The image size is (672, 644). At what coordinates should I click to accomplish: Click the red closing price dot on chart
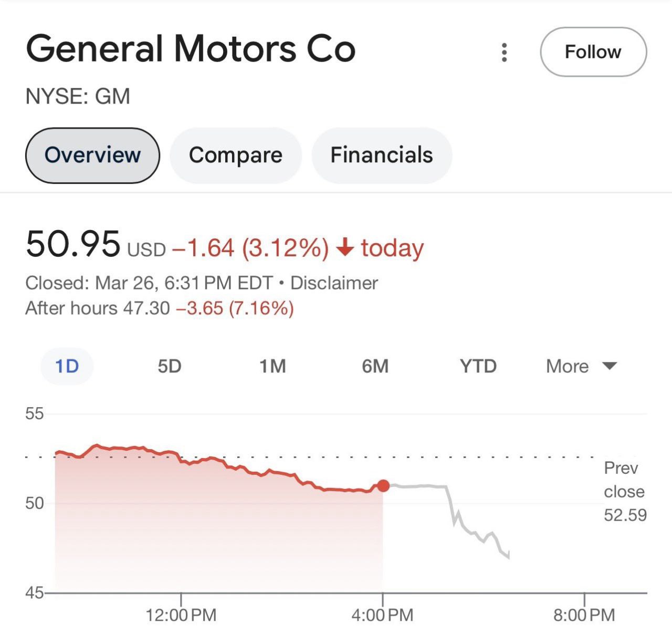[x=383, y=486]
